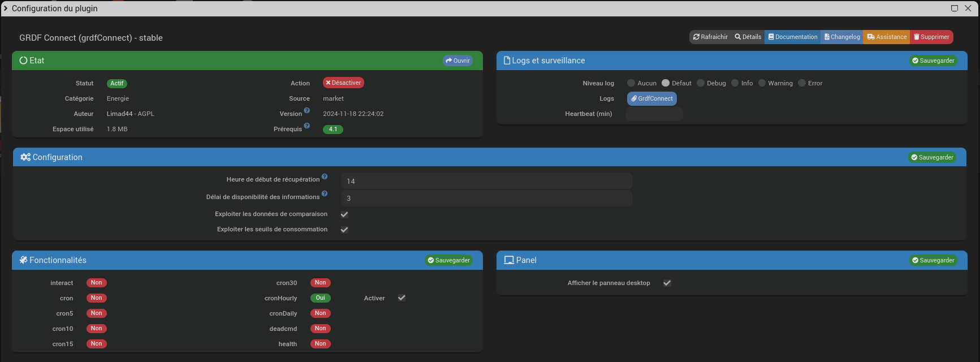Toggle Exploiter les données de comparaison
The width and height of the screenshot is (980, 362).
pos(344,214)
